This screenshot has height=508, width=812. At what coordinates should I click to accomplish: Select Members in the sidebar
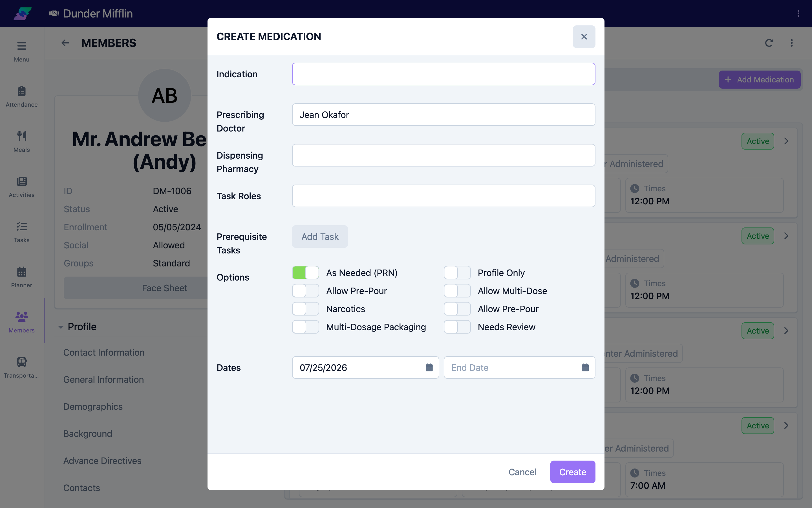(21, 322)
